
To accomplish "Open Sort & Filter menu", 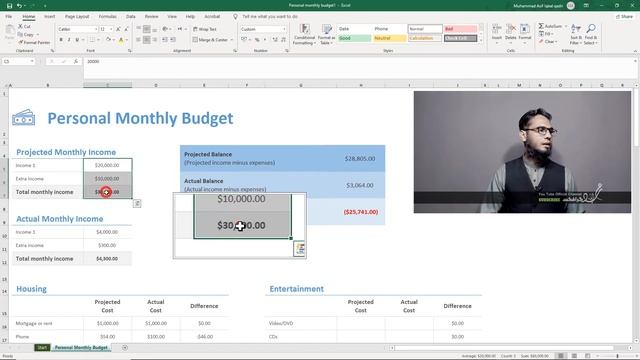I will 576,34.
